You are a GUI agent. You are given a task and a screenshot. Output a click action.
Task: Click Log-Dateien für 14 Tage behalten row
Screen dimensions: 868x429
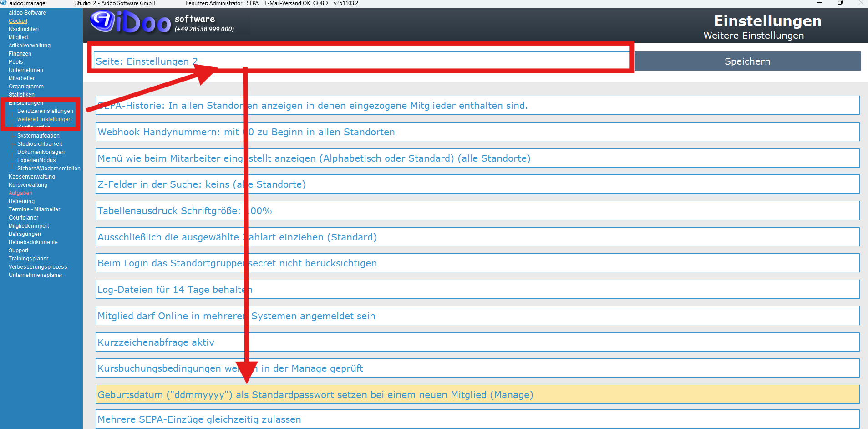coord(477,290)
